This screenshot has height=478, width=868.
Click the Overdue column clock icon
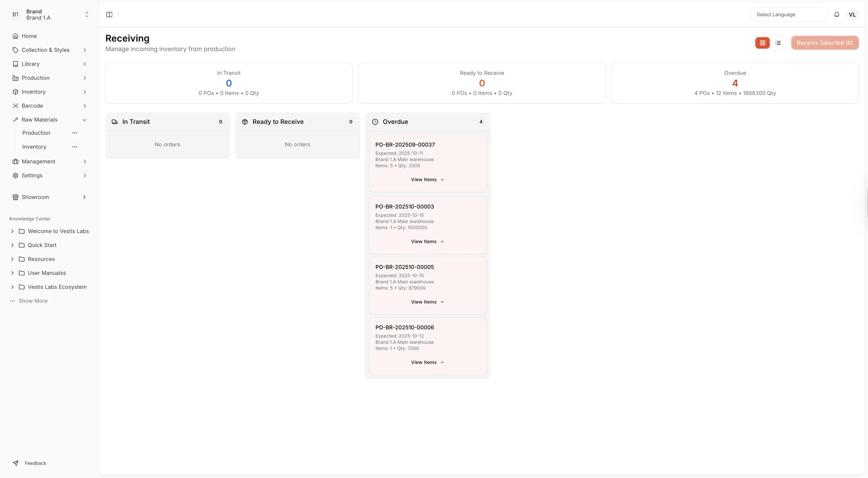coord(375,122)
